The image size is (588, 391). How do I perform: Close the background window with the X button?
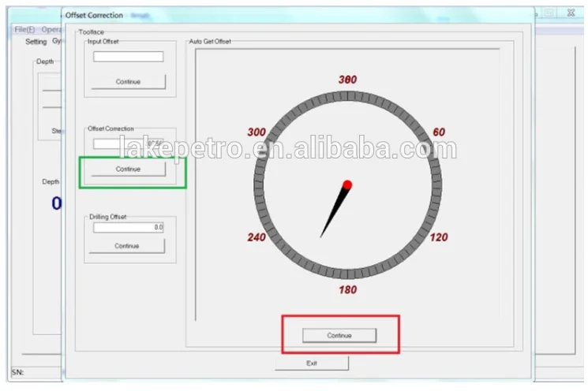571,13
